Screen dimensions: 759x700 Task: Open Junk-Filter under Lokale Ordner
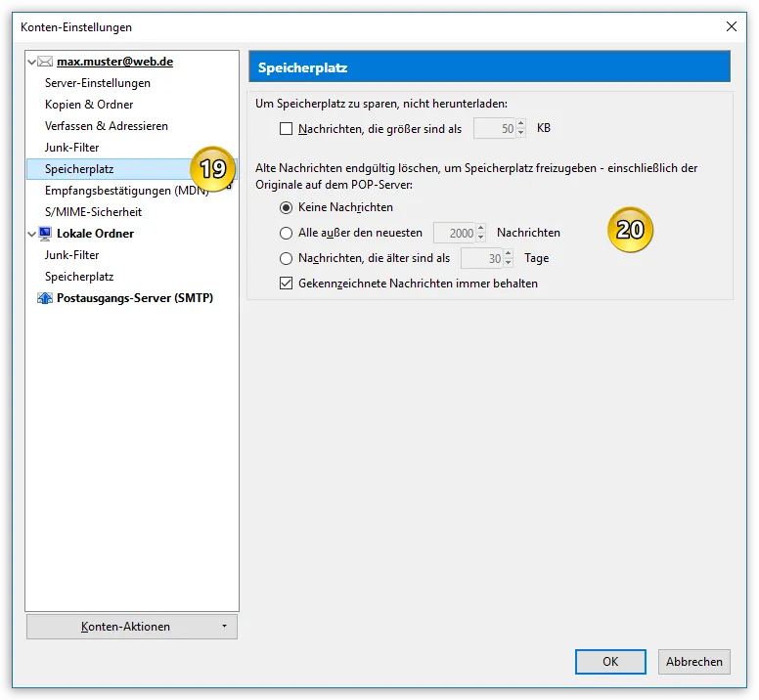pyautogui.click(x=71, y=255)
